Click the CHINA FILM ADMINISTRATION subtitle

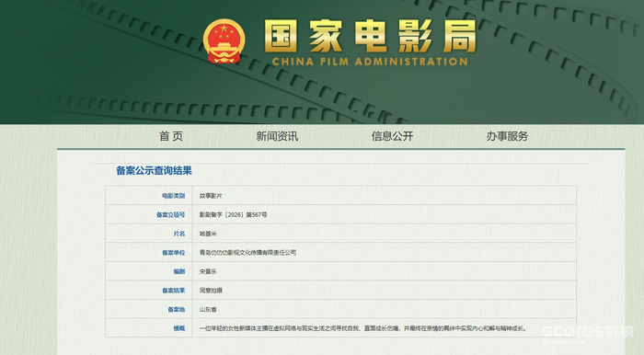pos(370,62)
